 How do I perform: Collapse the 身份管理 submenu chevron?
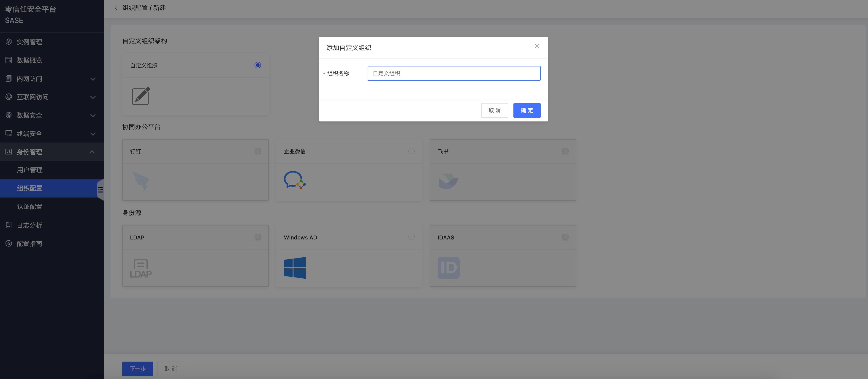coord(92,152)
